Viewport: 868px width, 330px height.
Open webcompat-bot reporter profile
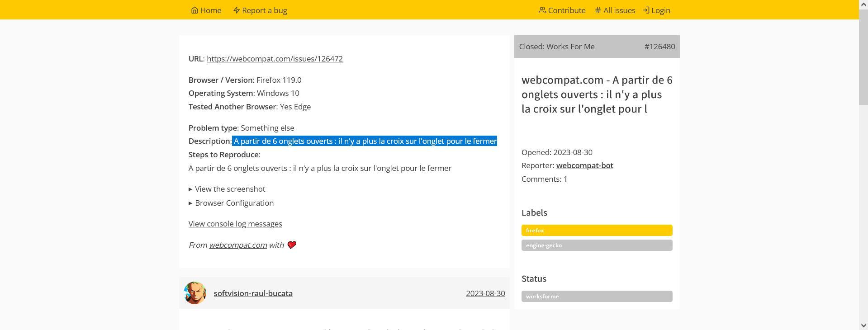pos(585,165)
